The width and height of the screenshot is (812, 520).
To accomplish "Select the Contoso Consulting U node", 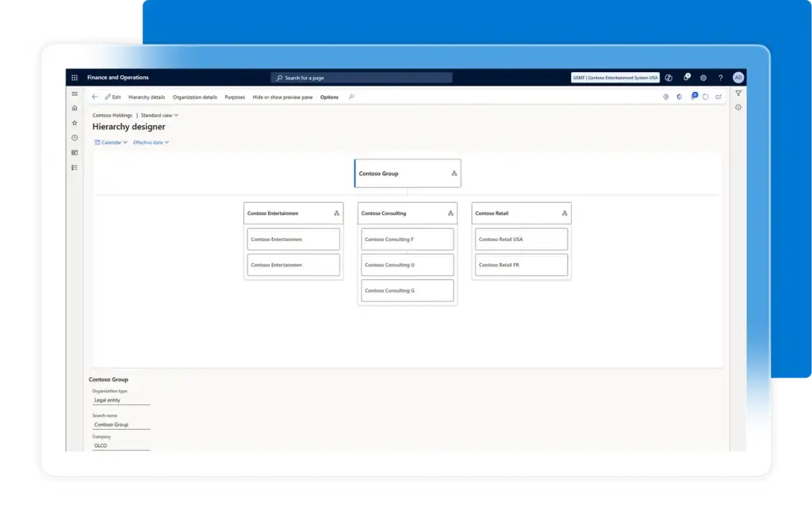I will pos(408,266).
